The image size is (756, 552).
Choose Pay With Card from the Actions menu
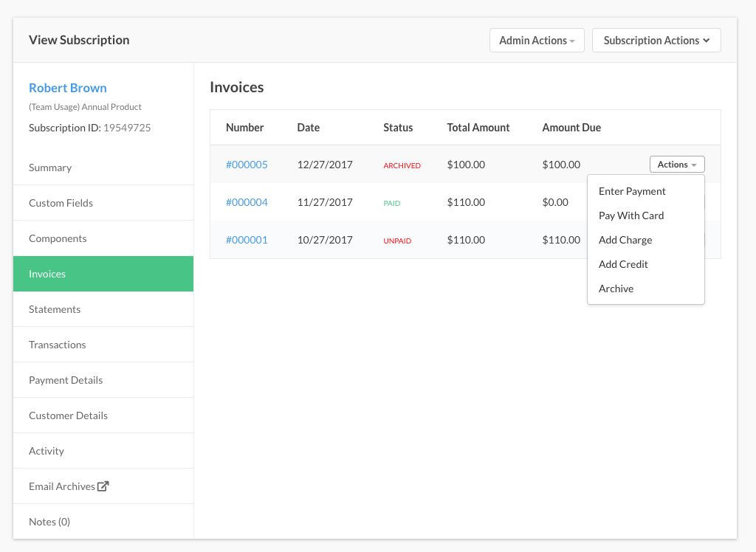click(x=645, y=215)
